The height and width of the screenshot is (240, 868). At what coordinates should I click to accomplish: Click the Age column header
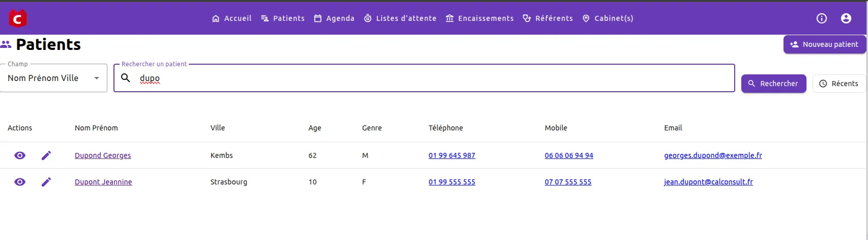[x=314, y=128]
